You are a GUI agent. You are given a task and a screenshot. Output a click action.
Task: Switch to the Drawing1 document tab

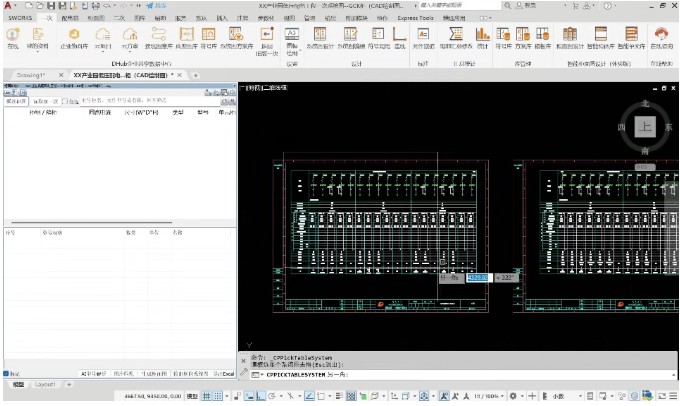(30, 75)
